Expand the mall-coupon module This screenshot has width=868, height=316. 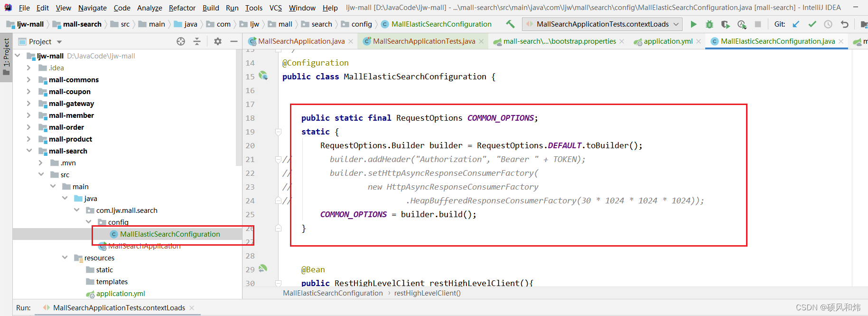coord(29,91)
